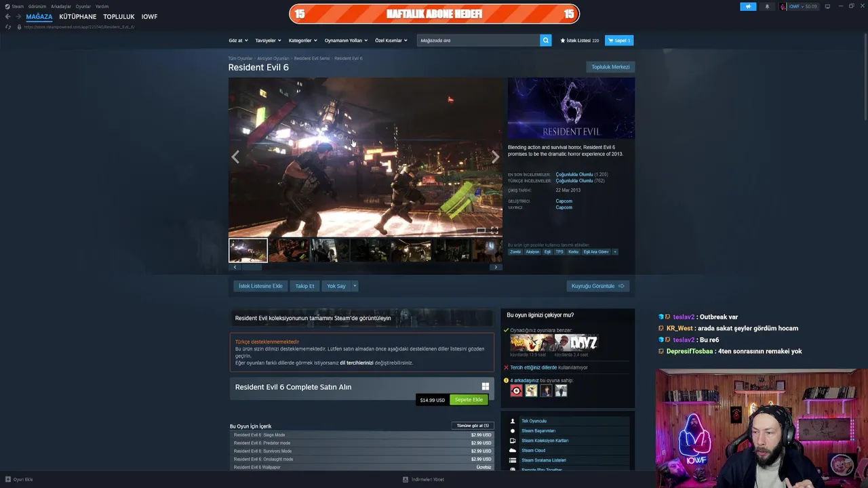Show previous screenshot with left arrow
Image resolution: width=868 pixels, height=488 pixels.
click(235, 157)
